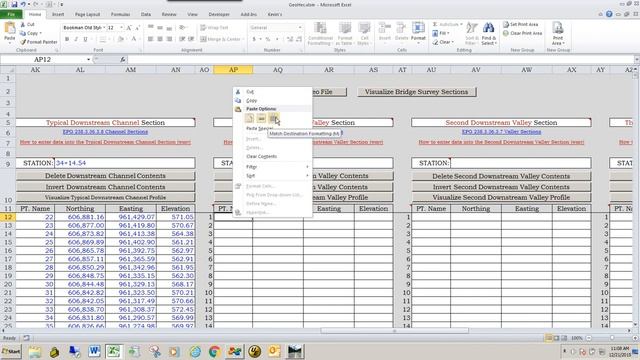Choose the middle paste Values option icon
This screenshot has width=640, height=360.
261,118
